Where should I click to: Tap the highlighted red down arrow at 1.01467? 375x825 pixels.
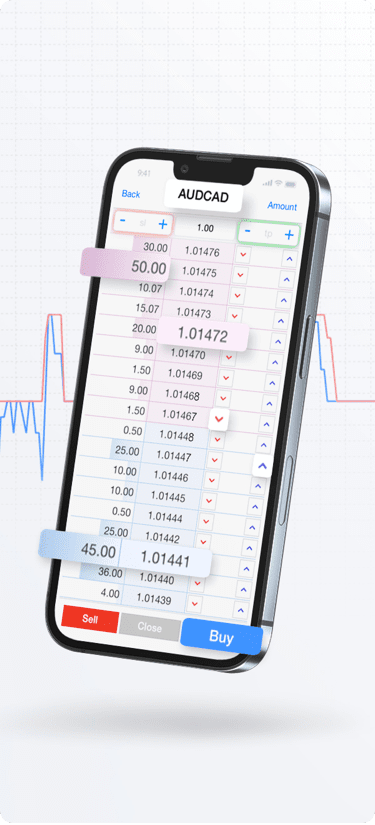(x=219, y=419)
